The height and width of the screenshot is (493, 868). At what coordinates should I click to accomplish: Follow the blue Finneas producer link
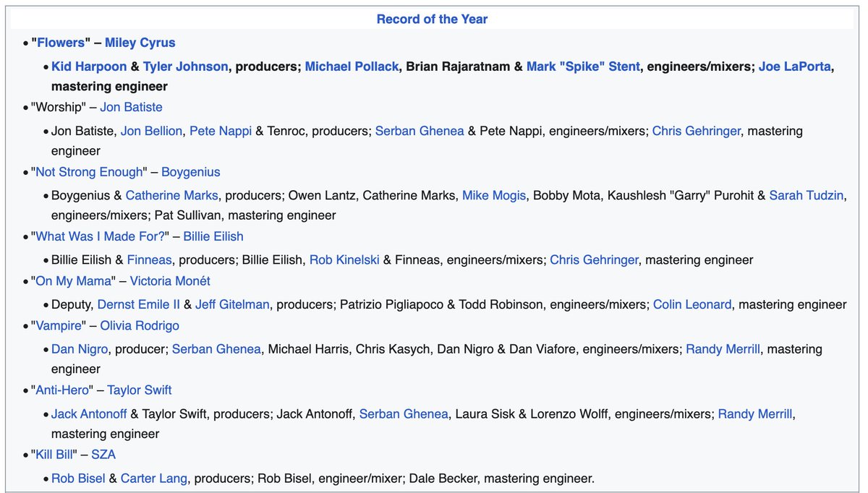click(x=150, y=260)
